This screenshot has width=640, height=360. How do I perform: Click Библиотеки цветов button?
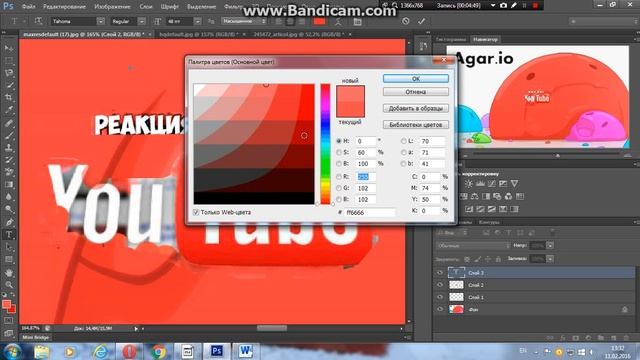pyautogui.click(x=416, y=124)
